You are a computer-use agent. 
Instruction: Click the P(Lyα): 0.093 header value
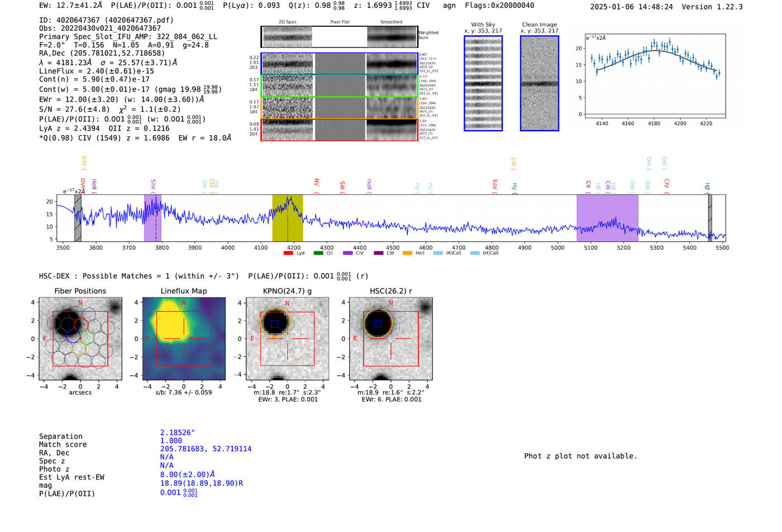(x=251, y=6)
